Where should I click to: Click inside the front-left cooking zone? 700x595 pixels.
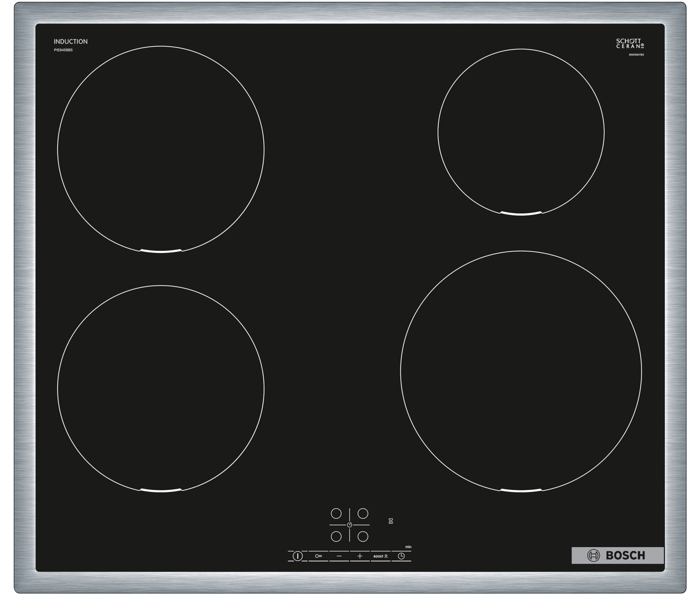(x=161, y=389)
